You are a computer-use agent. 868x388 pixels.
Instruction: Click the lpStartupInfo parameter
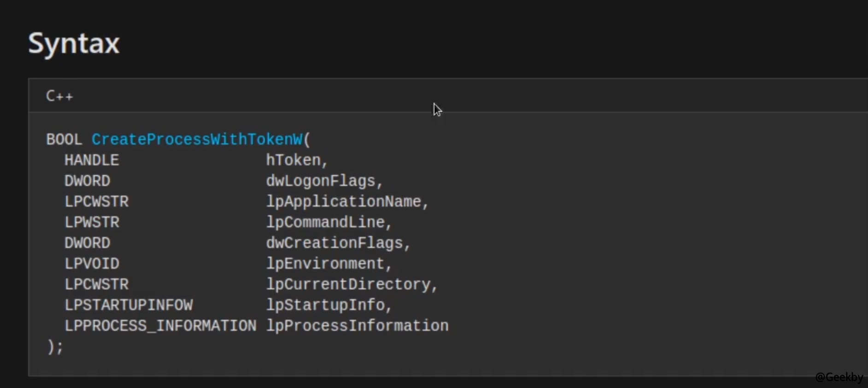pyautogui.click(x=325, y=305)
